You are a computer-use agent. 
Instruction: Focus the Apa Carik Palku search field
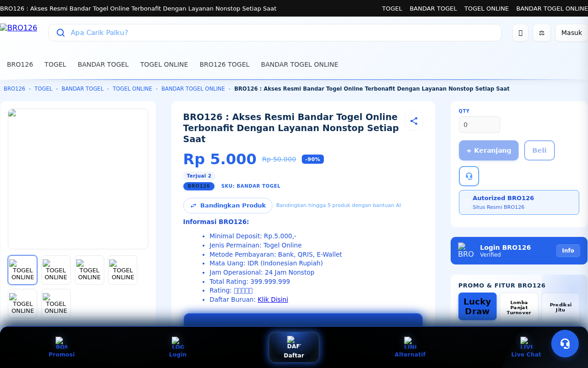pyautogui.click(x=275, y=33)
